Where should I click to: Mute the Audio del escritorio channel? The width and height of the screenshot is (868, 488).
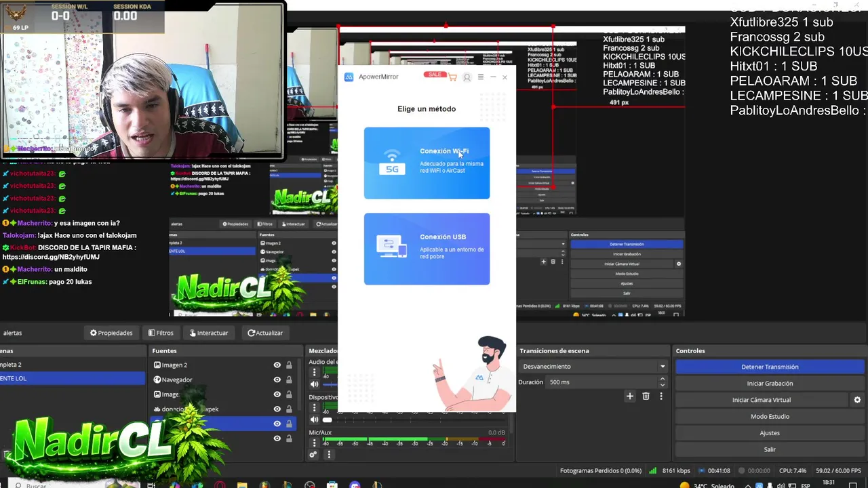click(x=314, y=384)
